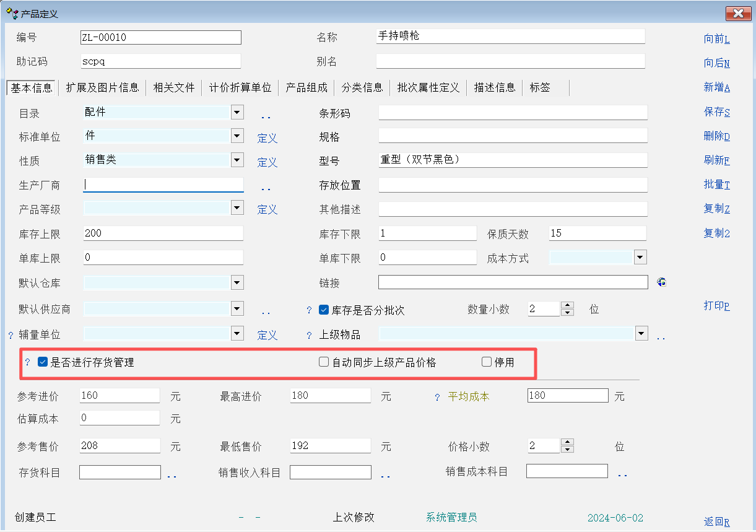Open the 默认仓库 dropdown
Viewport: 756px width, 532px height.
[x=237, y=282]
